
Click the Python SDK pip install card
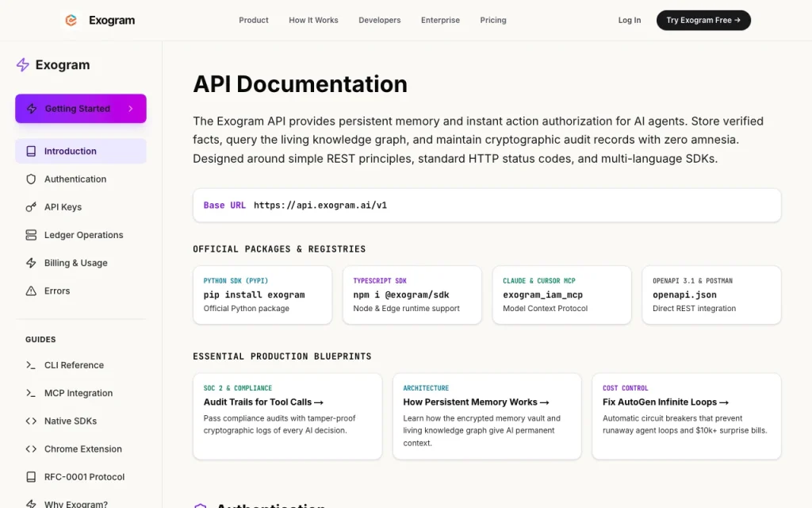[x=262, y=295]
